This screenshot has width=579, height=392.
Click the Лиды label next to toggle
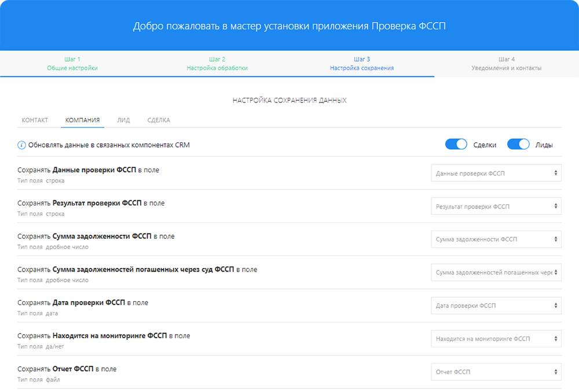(x=544, y=145)
